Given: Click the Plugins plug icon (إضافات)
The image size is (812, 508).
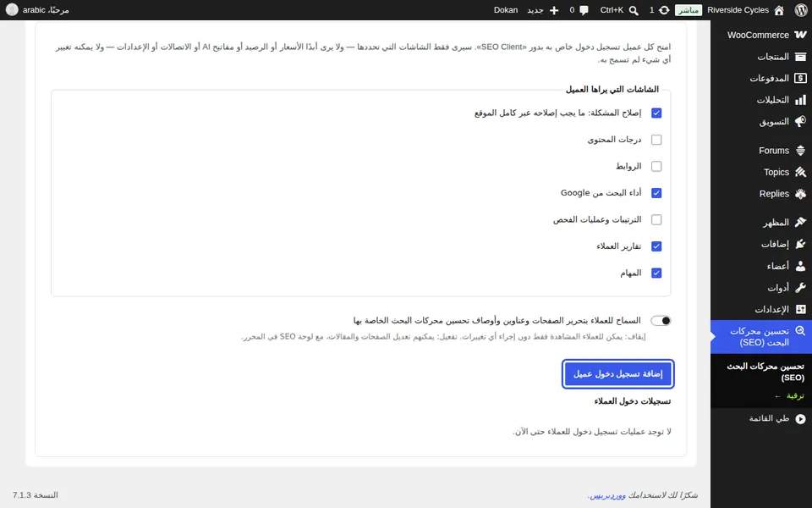Looking at the screenshot, I should 800,244.
